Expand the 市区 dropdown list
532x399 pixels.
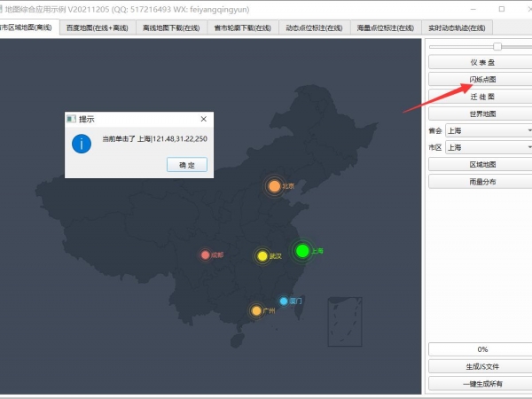pyautogui.click(x=489, y=147)
